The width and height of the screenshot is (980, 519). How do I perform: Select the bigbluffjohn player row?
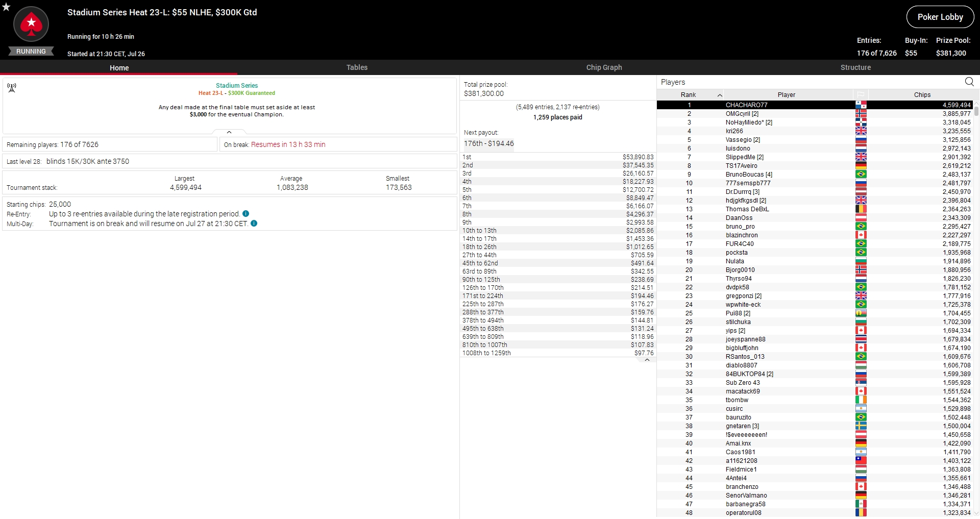point(815,348)
